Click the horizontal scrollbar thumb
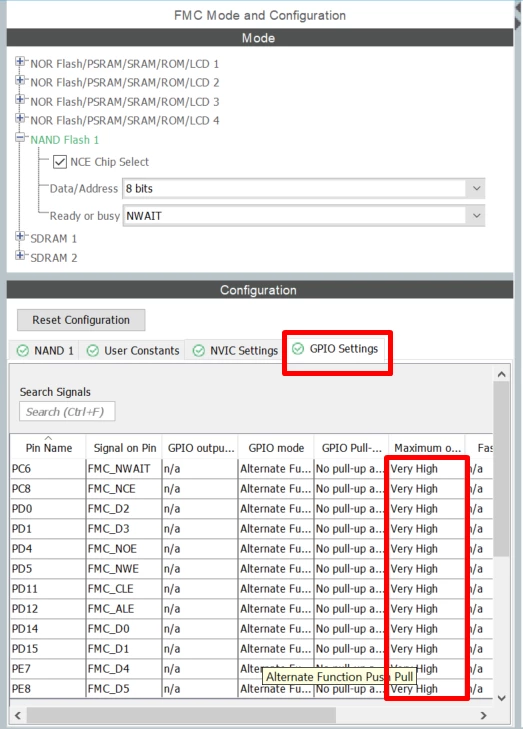The image size is (523, 729). coord(181,716)
